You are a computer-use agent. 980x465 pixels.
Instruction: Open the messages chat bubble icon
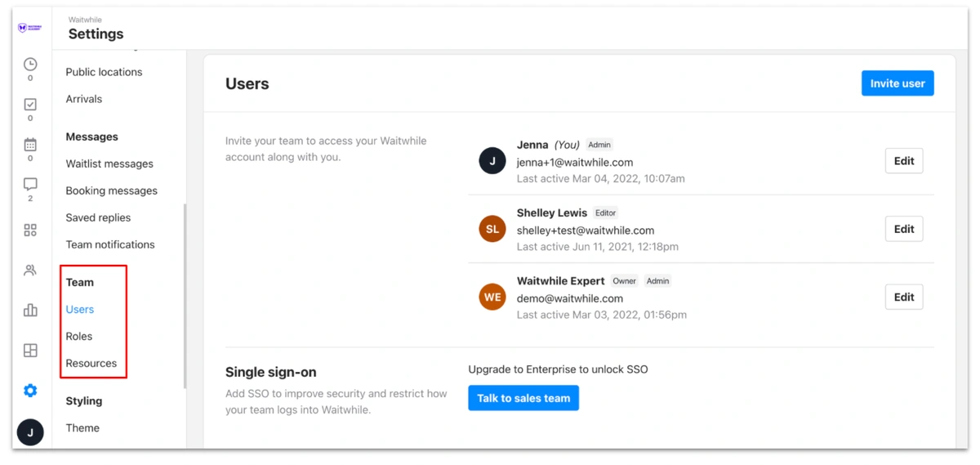click(30, 185)
